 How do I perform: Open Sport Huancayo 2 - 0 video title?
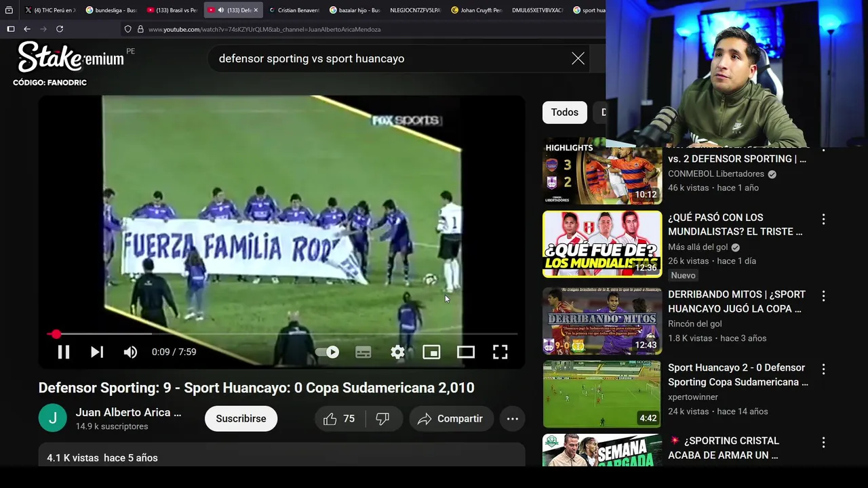738,375
